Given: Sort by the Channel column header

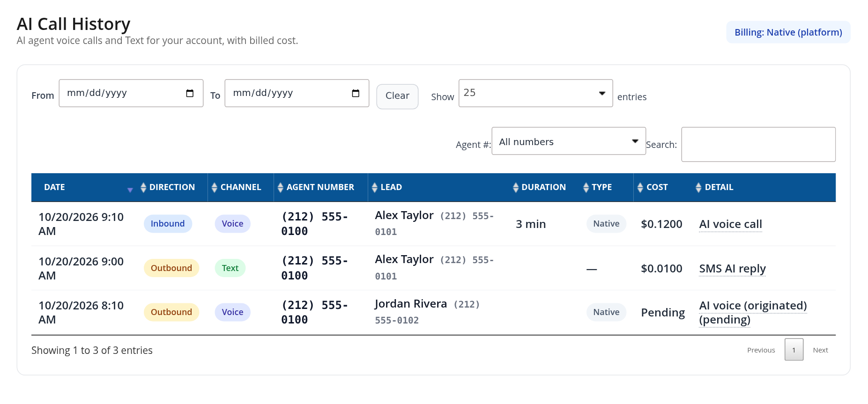Looking at the screenshot, I should pyautogui.click(x=241, y=187).
